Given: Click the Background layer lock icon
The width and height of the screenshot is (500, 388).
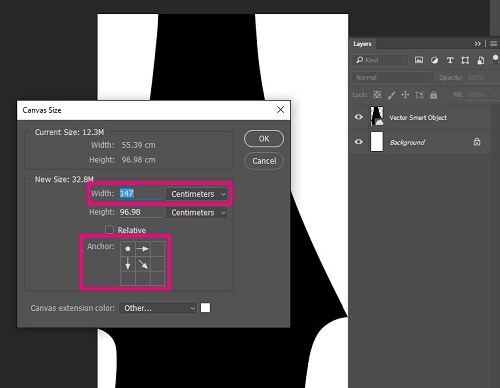Looking at the screenshot, I should click(x=477, y=142).
